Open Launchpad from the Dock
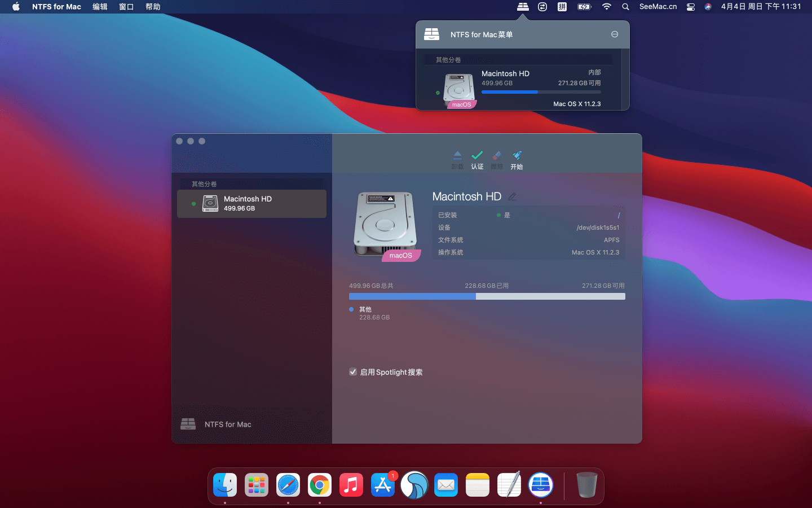 tap(257, 485)
